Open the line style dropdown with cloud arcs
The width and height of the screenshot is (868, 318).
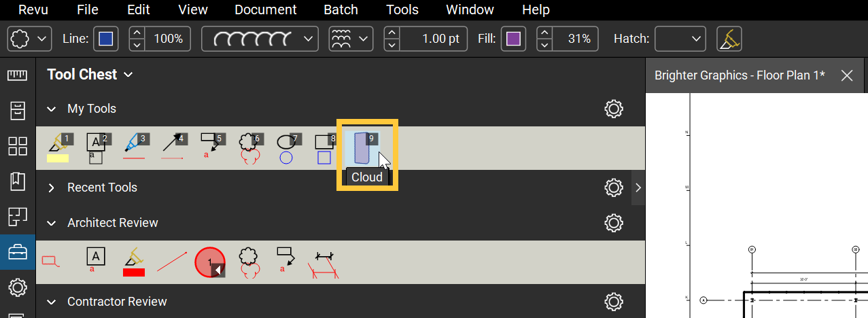pyautogui.click(x=260, y=39)
